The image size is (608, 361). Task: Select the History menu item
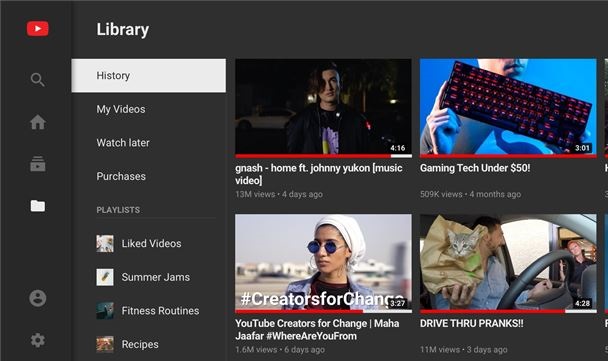click(x=149, y=76)
